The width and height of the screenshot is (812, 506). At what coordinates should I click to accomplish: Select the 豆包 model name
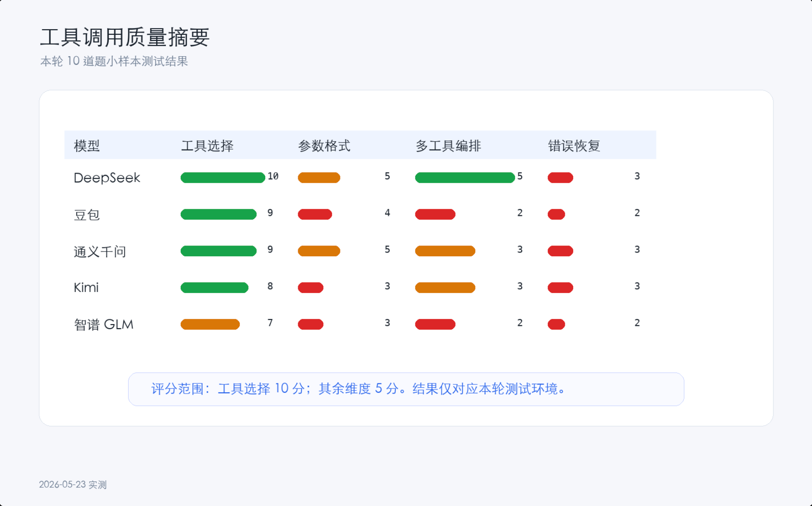coord(87,214)
